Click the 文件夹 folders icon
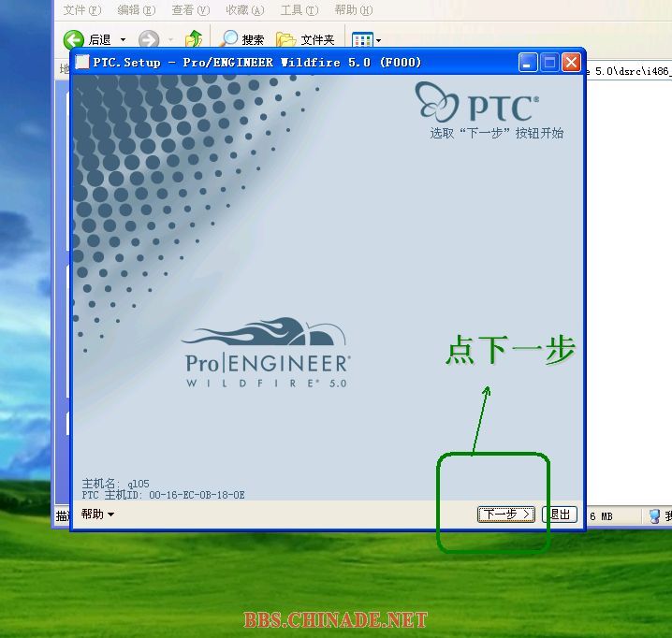This screenshot has width=672, height=638. click(x=286, y=39)
